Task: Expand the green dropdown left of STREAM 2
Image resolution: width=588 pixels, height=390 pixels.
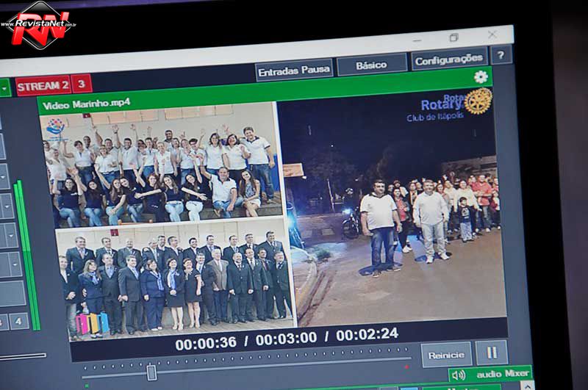Action: pos(4,87)
